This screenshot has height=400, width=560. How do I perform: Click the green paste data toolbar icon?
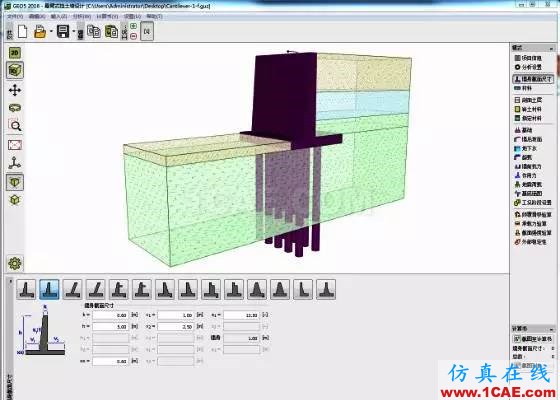[x=111, y=31]
